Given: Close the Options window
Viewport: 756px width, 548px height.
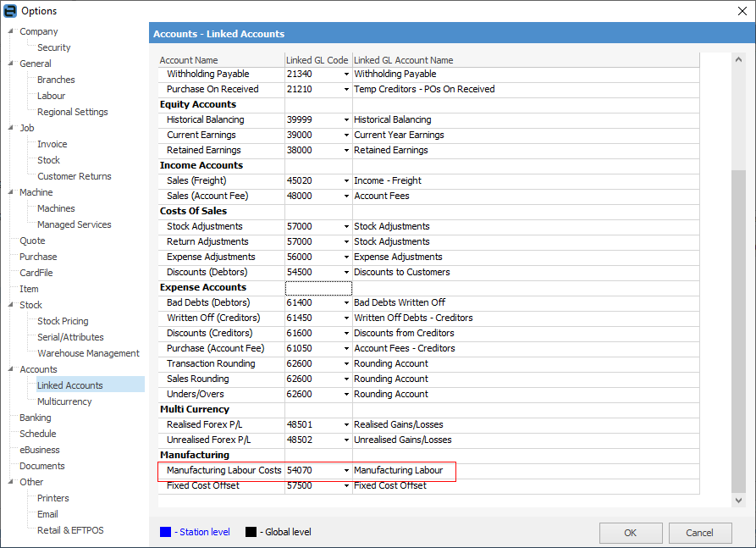Looking at the screenshot, I should point(742,11).
